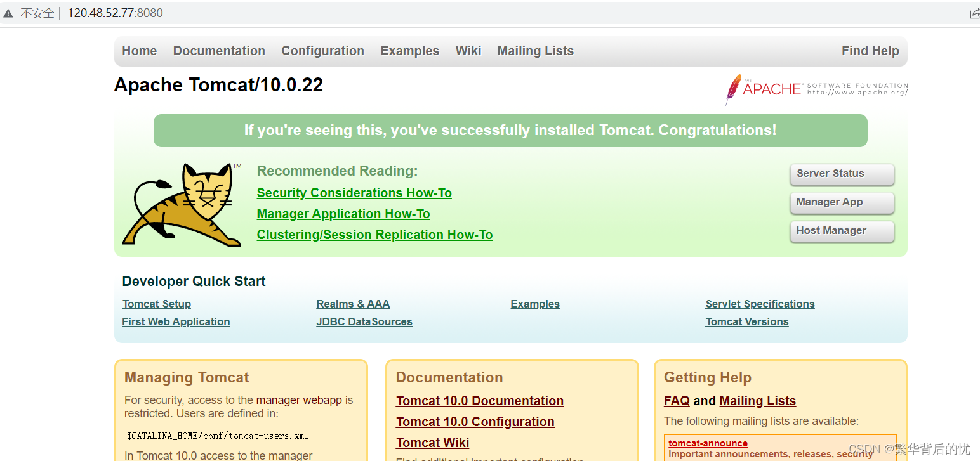The width and height of the screenshot is (980, 461).
Task: Click the successfully installed Tomcat congratulations banner
Action: (x=510, y=131)
